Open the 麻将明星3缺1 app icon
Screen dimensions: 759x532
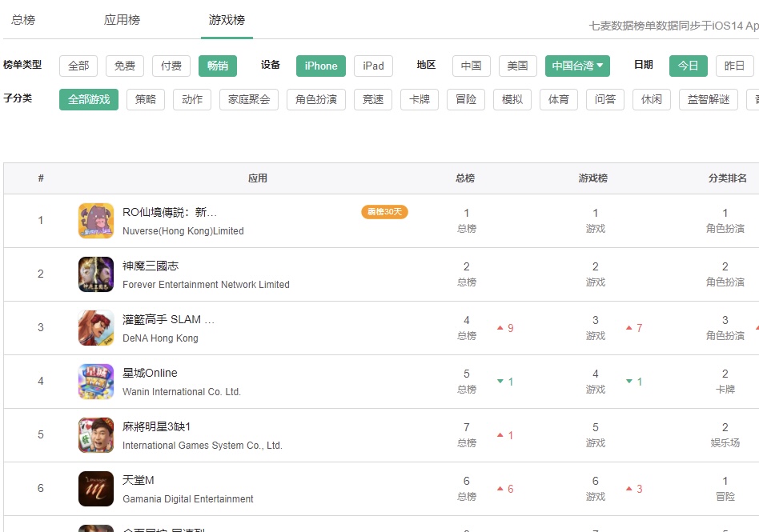pyautogui.click(x=95, y=434)
